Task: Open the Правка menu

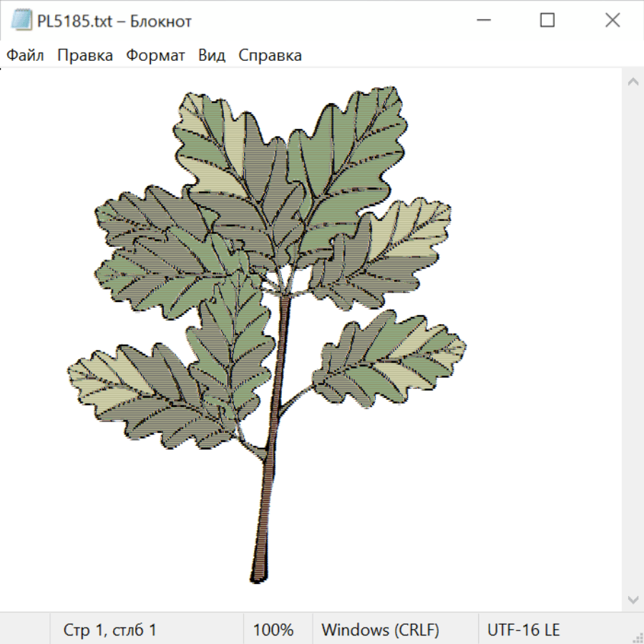Action: pyautogui.click(x=85, y=56)
